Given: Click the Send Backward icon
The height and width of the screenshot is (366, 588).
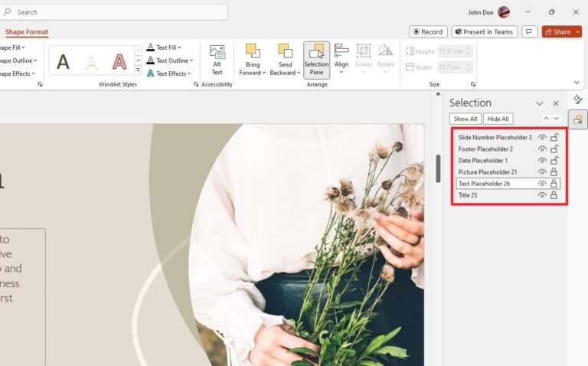Looking at the screenshot, I should click(x=285, y=52).
